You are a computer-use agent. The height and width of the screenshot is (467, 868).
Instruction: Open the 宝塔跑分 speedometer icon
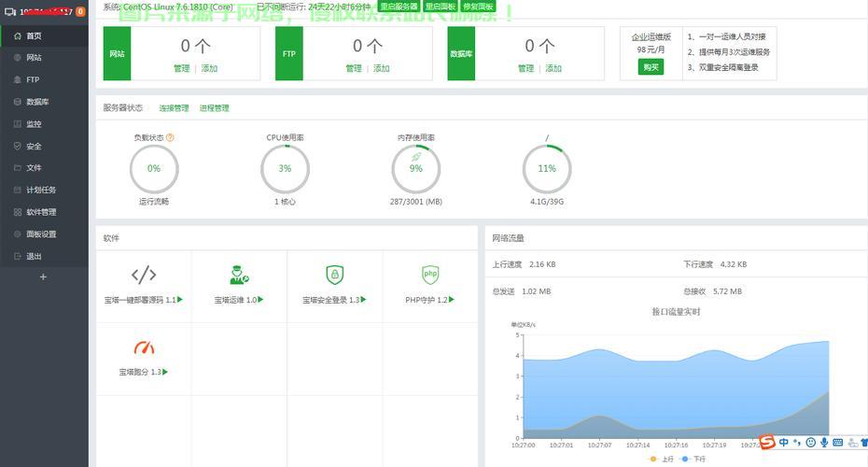click(144, 347)
